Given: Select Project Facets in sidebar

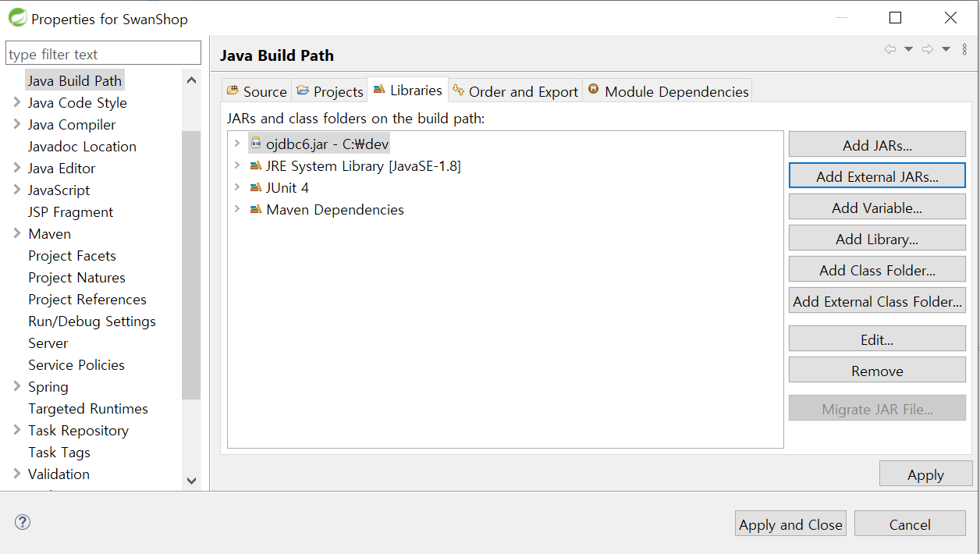Looking at the screenshot, I should 72,255.
